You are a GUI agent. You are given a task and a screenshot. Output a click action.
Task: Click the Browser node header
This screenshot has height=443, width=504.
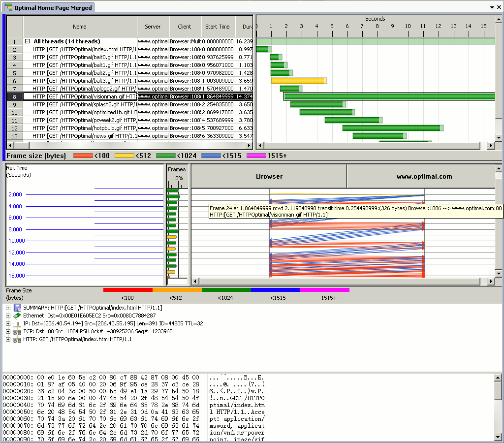pos(269,177)
